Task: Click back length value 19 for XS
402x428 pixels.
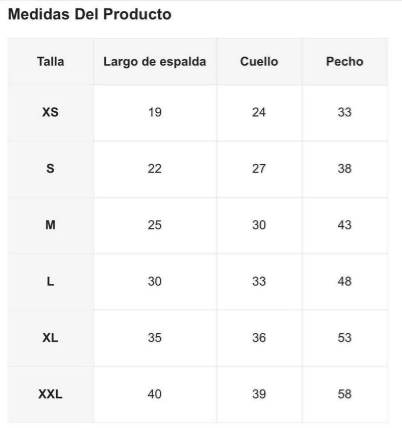Action: point(155,112)
